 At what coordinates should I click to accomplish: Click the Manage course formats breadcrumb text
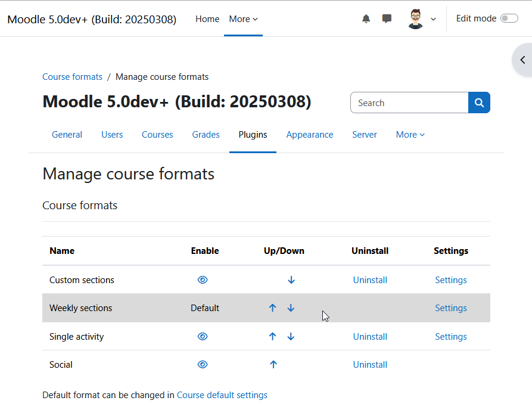click(x=162, y=77)
